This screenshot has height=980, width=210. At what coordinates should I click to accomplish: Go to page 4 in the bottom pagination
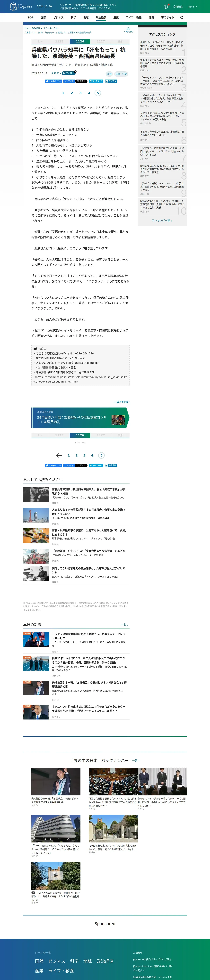click(92, 455)
